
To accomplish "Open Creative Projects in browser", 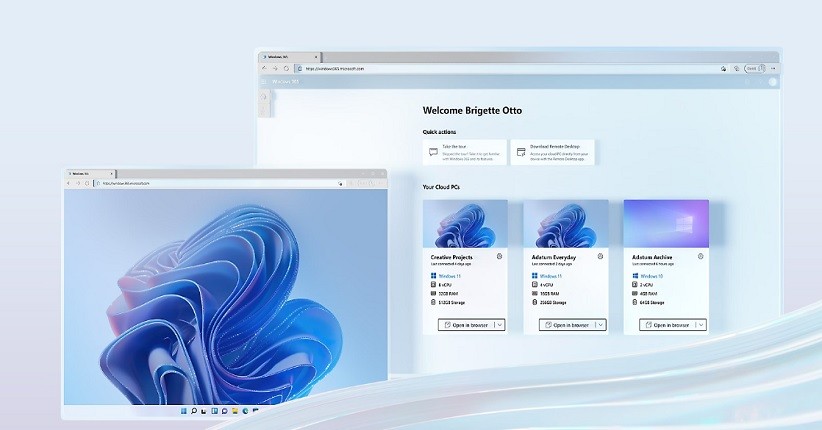I will point(466,325).
